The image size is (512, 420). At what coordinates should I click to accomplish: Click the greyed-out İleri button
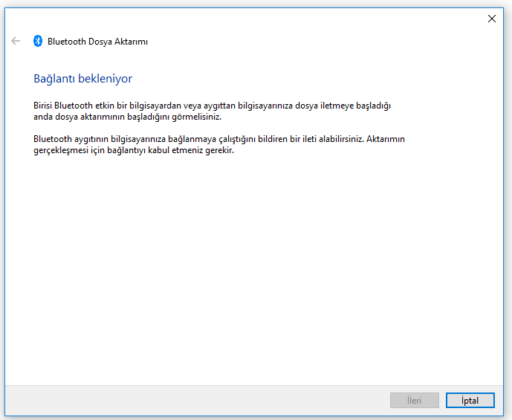(414, 401)
